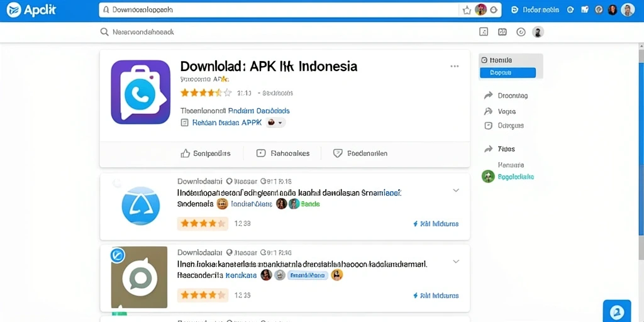This screenshot has width=644, height=322.
Task: Click the star rating on the 'Sndenaala' post
Action: click(203, 224)
